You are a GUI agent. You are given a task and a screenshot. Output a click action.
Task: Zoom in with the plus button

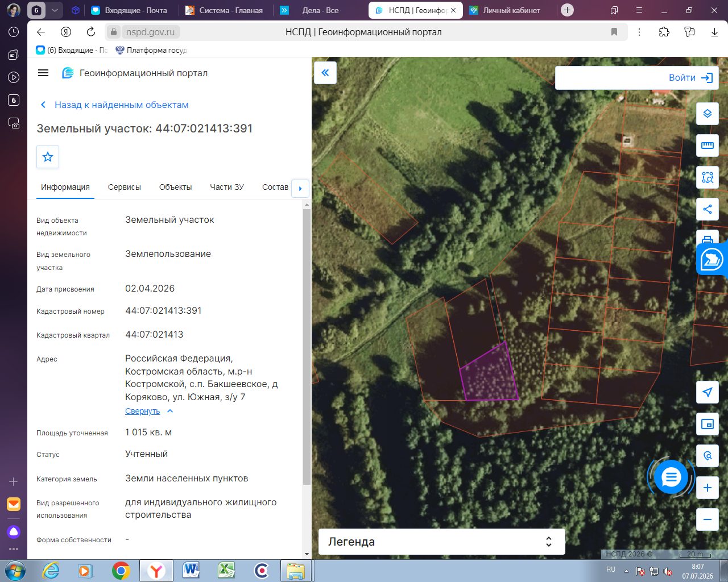(x=708, y=488)
